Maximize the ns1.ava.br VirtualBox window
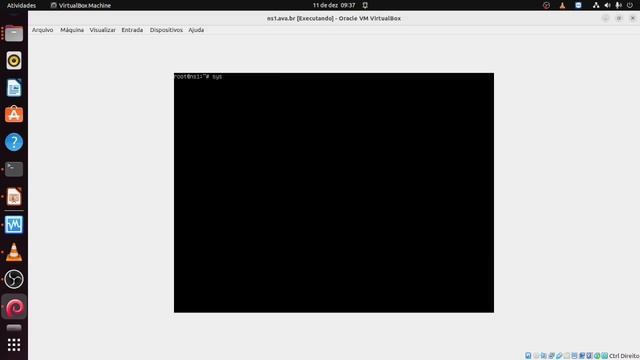640x360 pixels. [619, 18]
